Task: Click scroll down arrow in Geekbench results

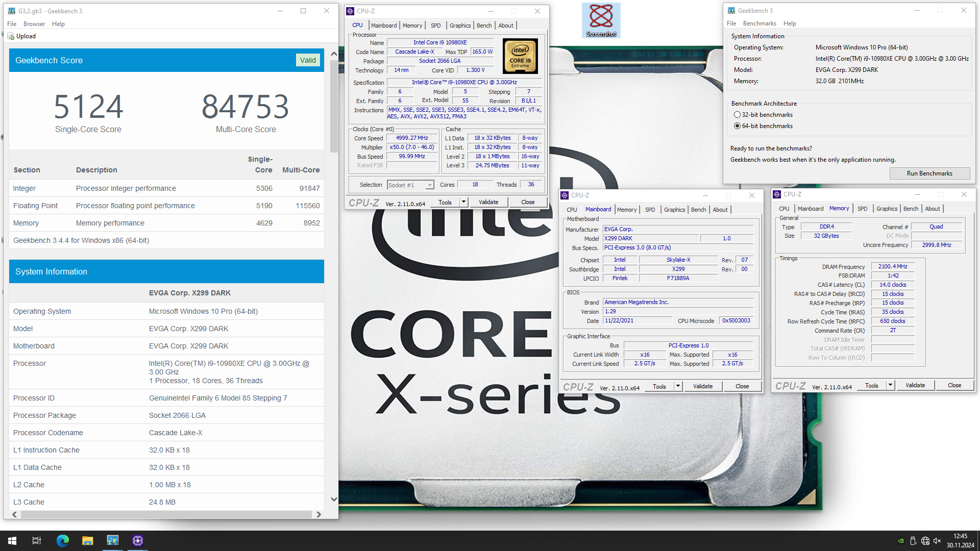Action: coord(334,499)
